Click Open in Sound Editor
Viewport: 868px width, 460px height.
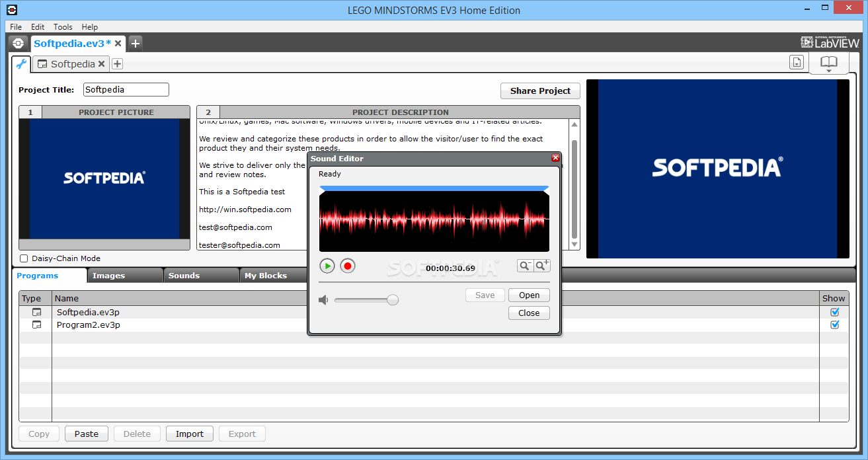[529, 295]
